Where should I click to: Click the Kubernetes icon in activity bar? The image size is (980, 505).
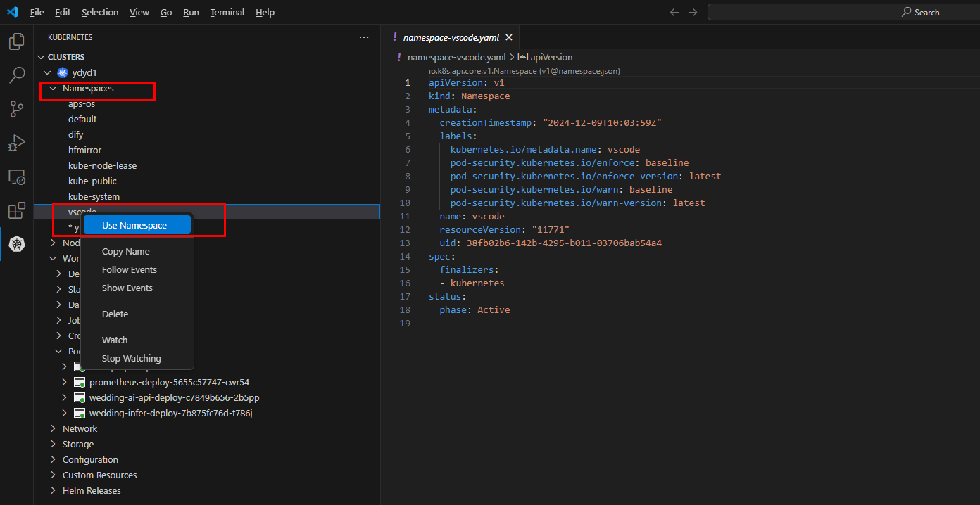[16, 244]
